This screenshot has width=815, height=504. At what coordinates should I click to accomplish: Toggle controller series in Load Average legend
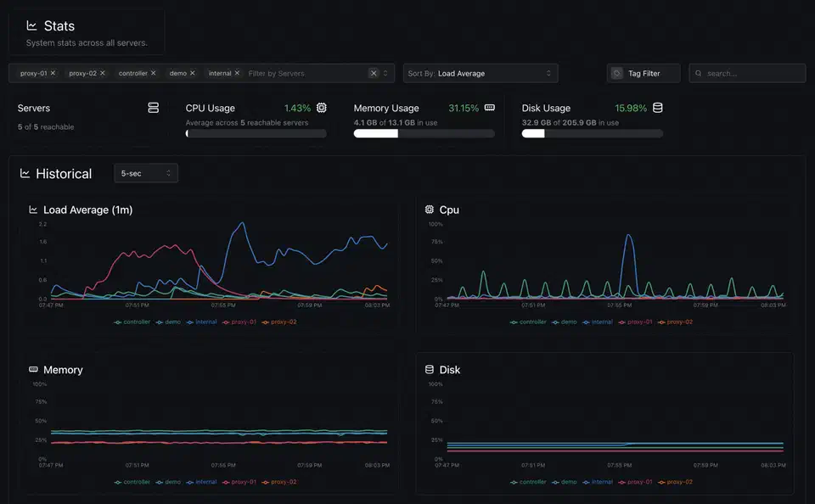point(132,322)
